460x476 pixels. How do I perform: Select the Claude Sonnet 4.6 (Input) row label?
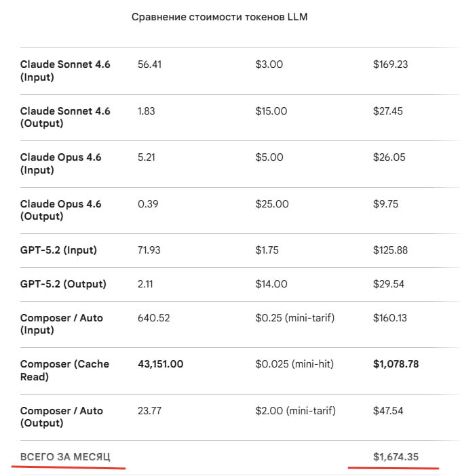[x=65, y=71]
